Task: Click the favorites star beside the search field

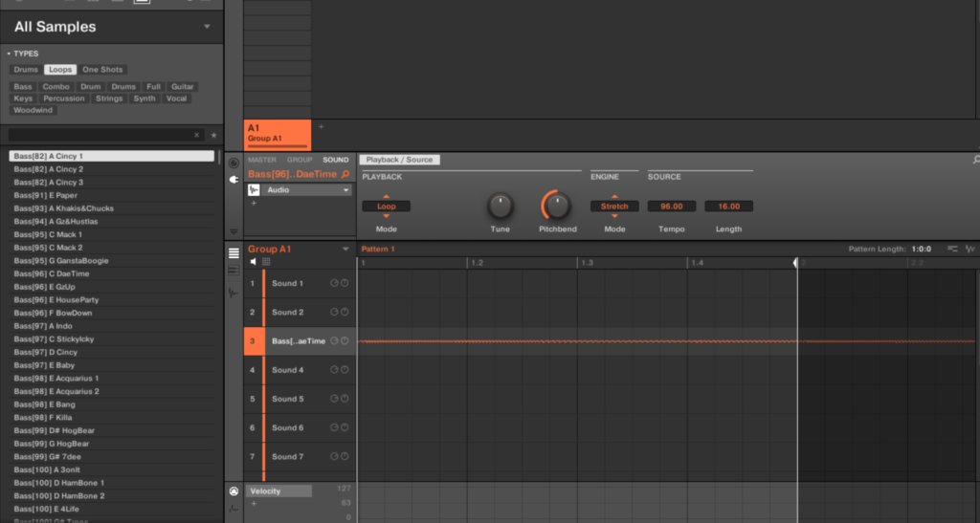Action: tap(213, 136)
